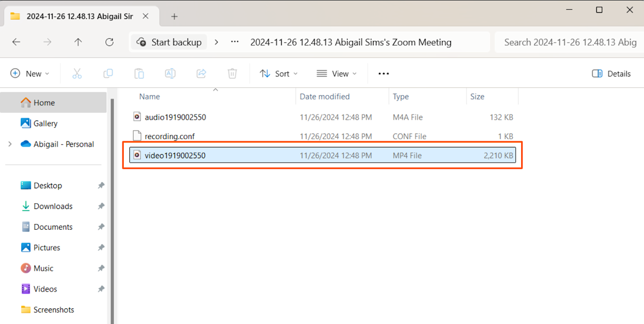Click the audio1919002550 file icon
The height and width of the screenshot is (324, 644).
pyautogui.click(x=137, y=117)
